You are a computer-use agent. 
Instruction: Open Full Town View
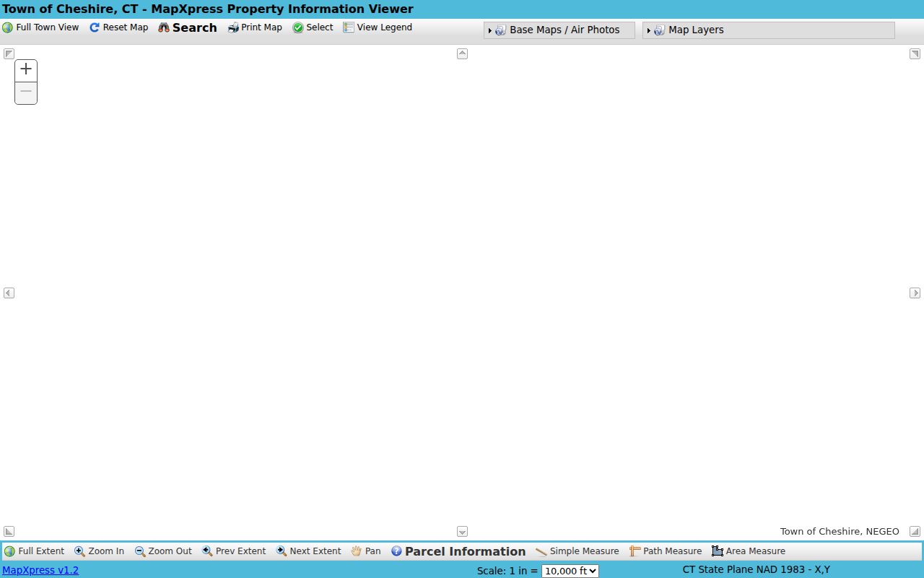point(40,27)
